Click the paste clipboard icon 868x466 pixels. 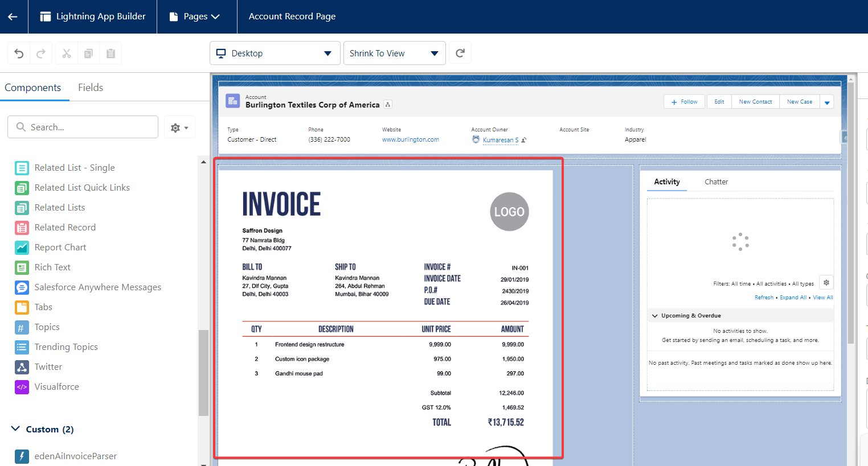click(110, 53)
